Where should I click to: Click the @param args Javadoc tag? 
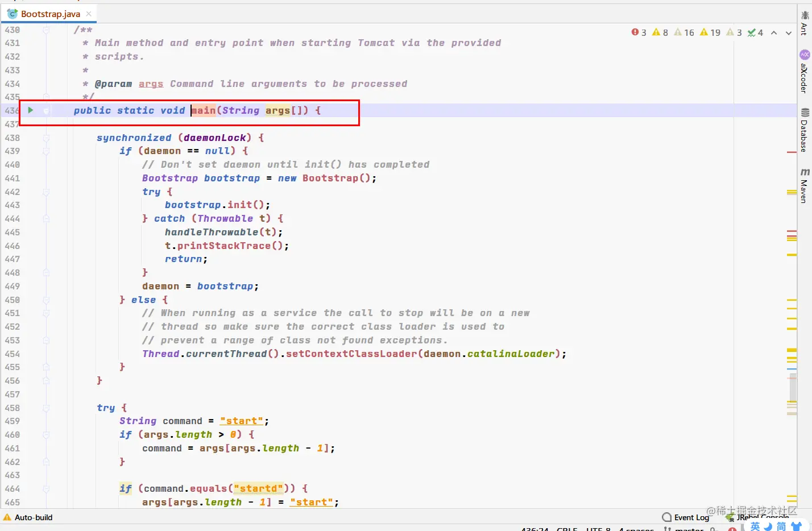129,84
